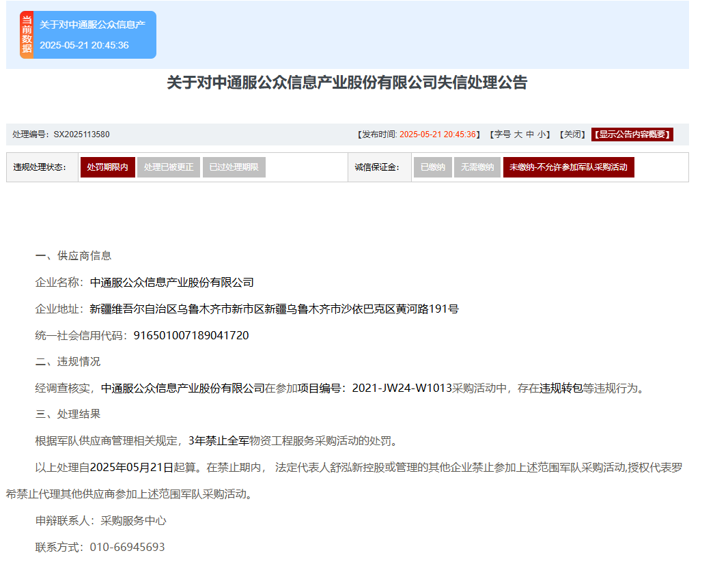Open the 关于对中通服公众信息产 data card
The image size is (728, 581).
pyautogui.click(x=94, y=35)
